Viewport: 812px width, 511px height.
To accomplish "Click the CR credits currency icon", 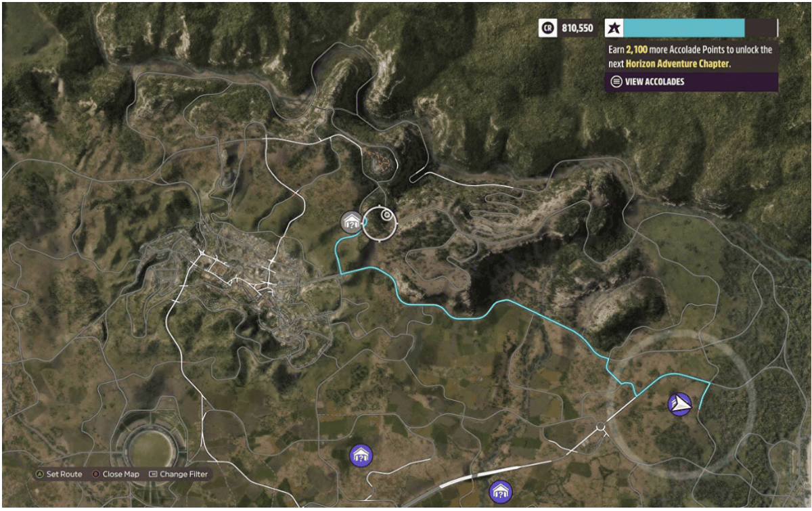I will point(547,28).
